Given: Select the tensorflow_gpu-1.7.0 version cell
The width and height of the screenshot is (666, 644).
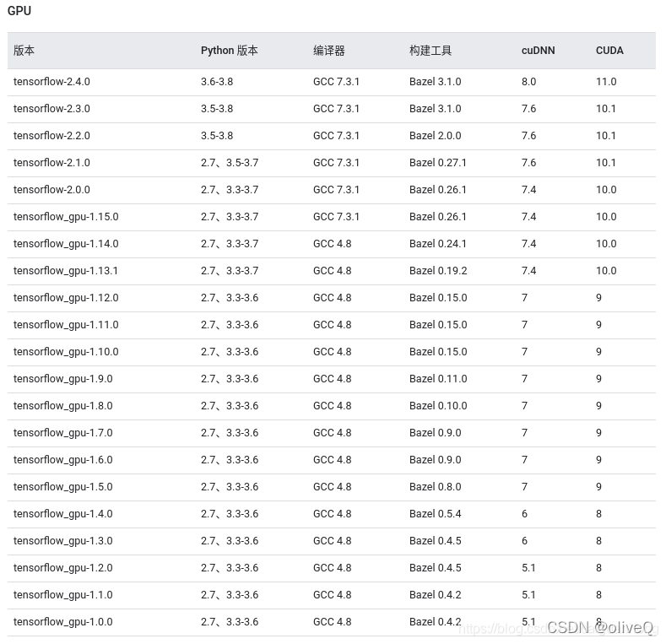Looking at the screenshot, I should click(62, 433).
